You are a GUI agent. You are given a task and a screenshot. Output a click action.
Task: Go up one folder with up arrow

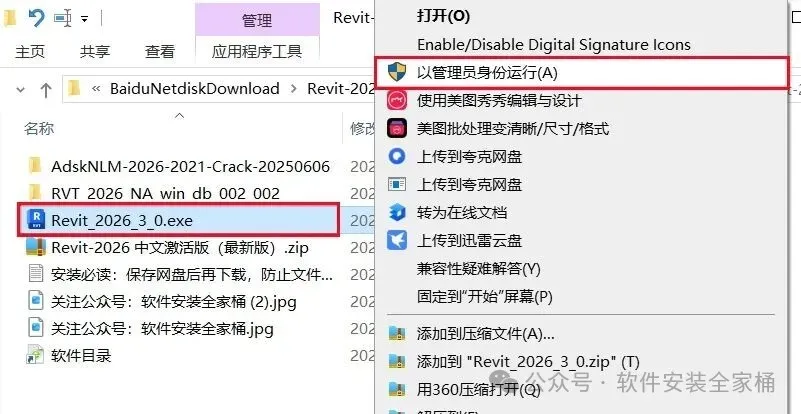[x=45, y=90]
